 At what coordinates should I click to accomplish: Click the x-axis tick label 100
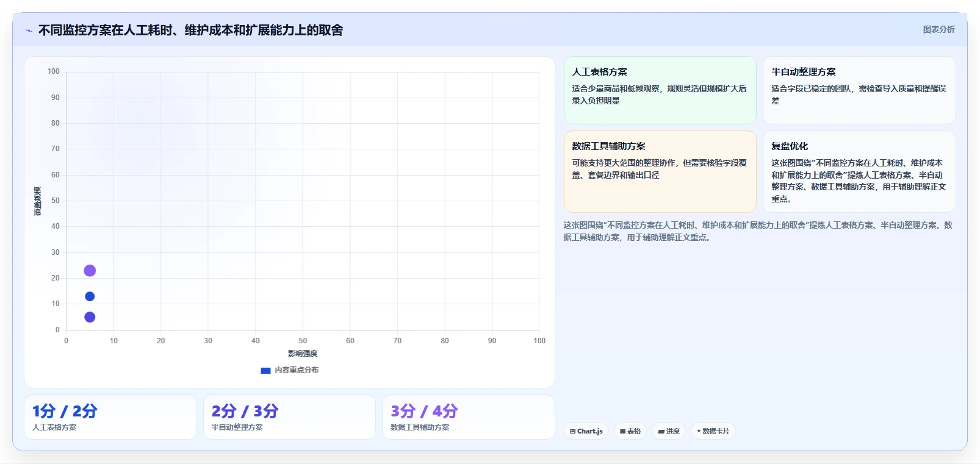point(539,341)
